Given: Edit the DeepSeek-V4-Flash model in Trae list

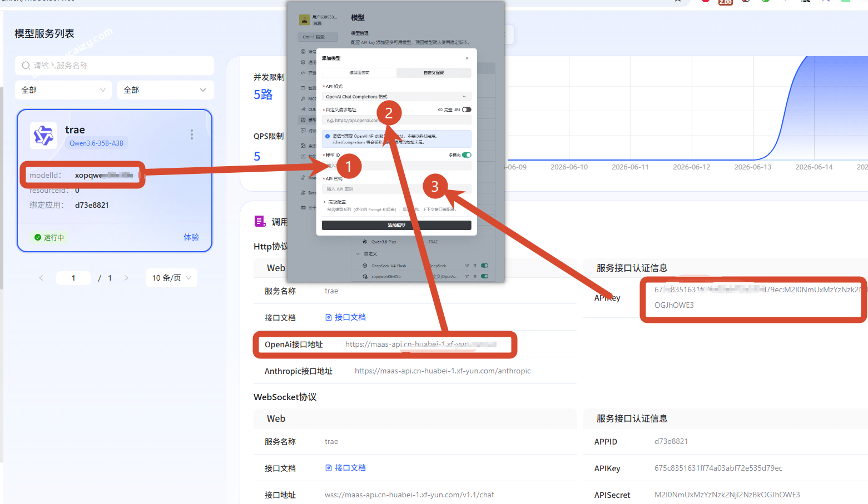Looking at the screenshot, I should (467, 266).
